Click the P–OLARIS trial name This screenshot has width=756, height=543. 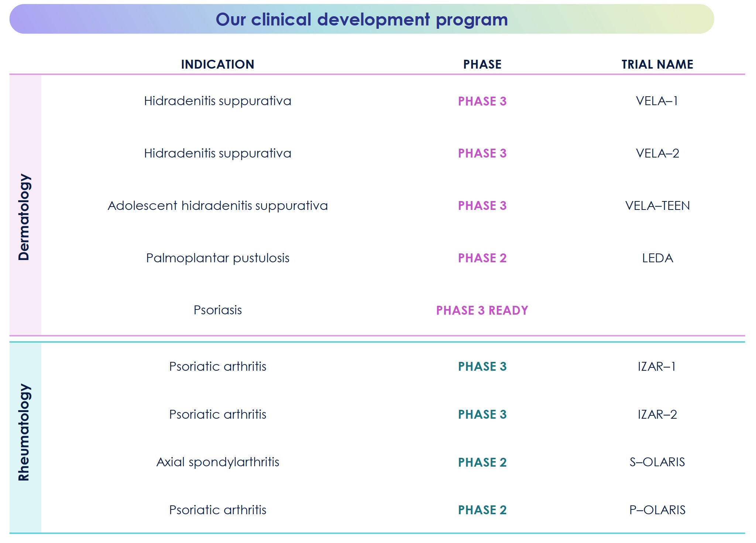click(x=657, y=510)
